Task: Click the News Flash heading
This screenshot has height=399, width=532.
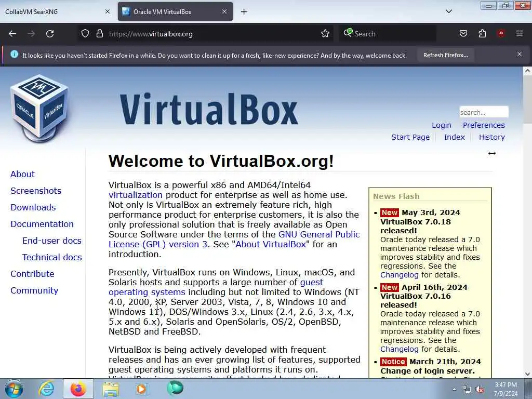Action: [x=396, y=196]
